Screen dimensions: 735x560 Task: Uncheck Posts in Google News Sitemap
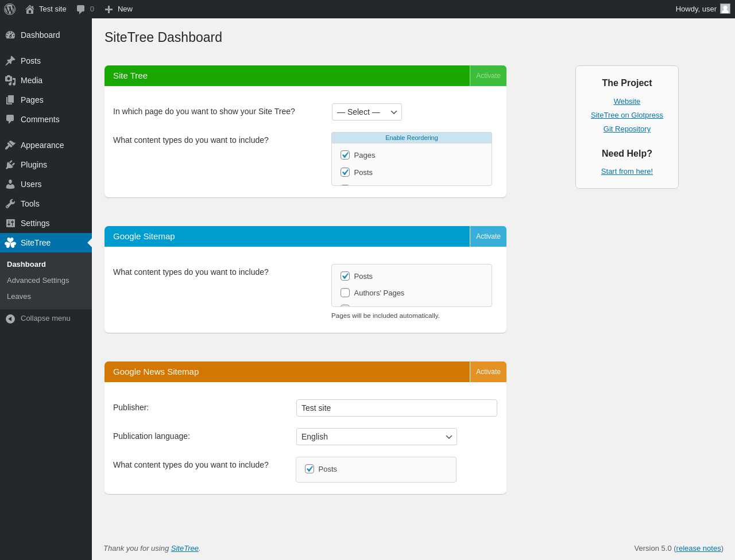click(x=310, y=469)
